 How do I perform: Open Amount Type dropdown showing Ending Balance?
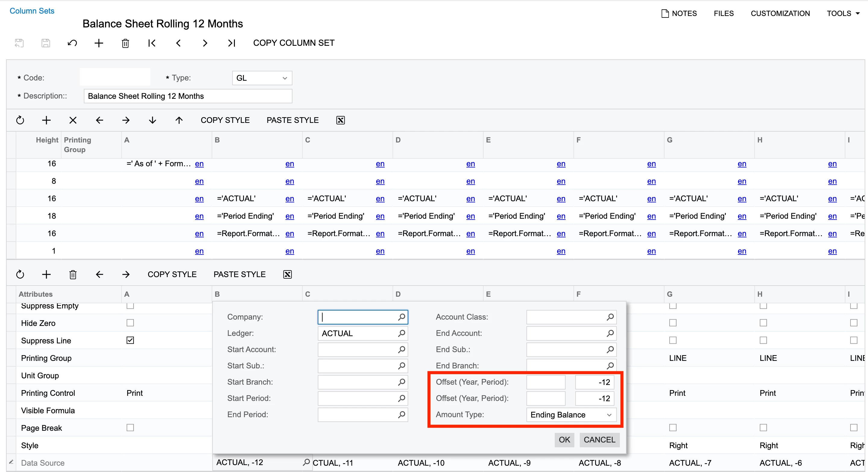click(x=571, y=415)
